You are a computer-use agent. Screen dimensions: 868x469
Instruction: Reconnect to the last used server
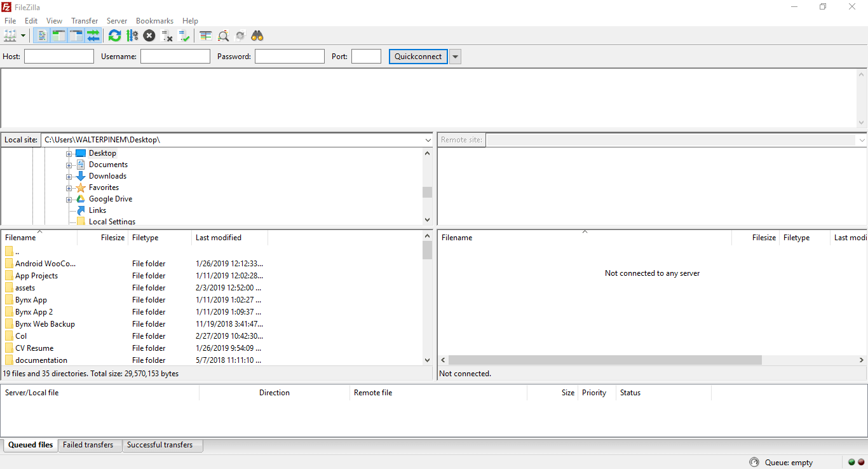pos(184,36)
